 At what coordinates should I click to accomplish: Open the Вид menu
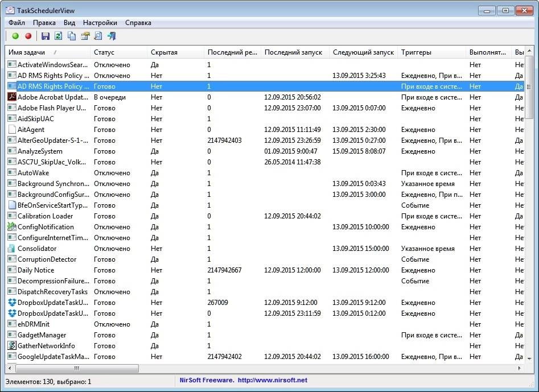[x=69, y=23]
